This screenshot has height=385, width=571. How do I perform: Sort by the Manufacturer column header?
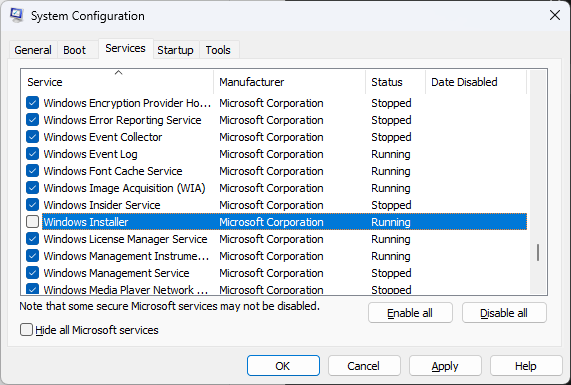pyautogui.click(x=290, y=82)
